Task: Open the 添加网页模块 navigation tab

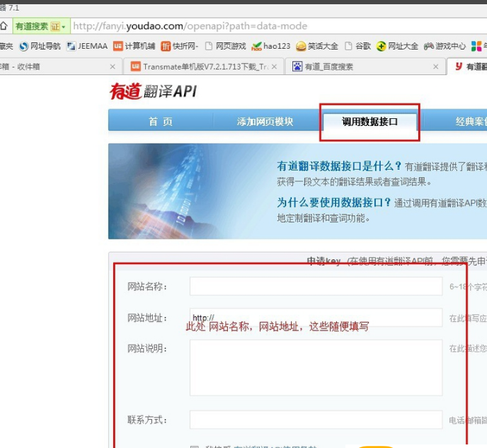Action: 265,121
